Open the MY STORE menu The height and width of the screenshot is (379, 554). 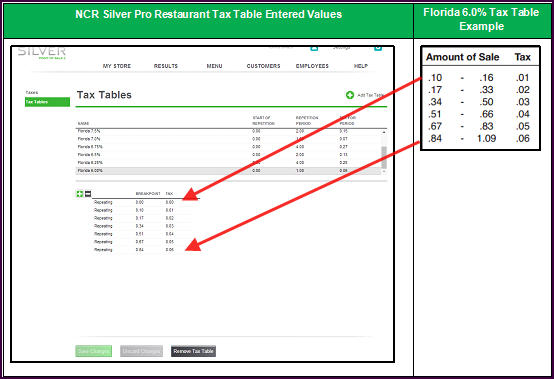pyautogui.click(x=117, y=66)
